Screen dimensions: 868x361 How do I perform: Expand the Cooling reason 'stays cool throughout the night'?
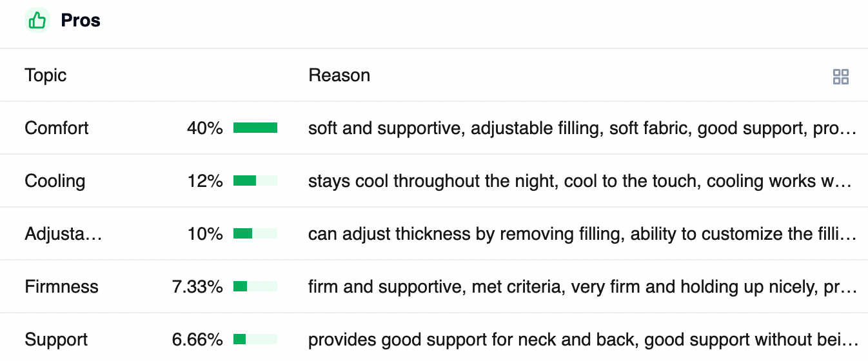pos(582,180)
